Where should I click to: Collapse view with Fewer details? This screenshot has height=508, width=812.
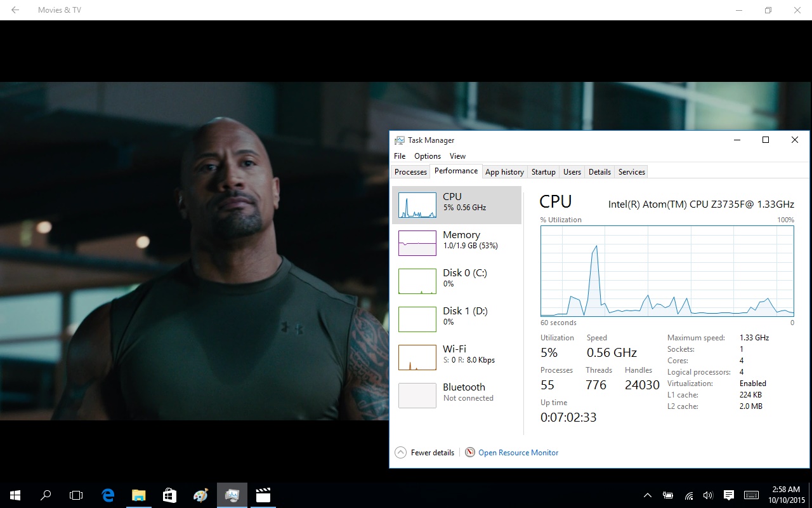pyautogui.click(x=424, y=453)
